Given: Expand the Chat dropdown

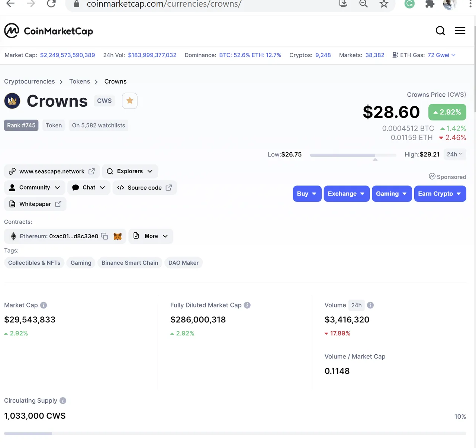Looking at the screenshot, I should click(89, 188).
